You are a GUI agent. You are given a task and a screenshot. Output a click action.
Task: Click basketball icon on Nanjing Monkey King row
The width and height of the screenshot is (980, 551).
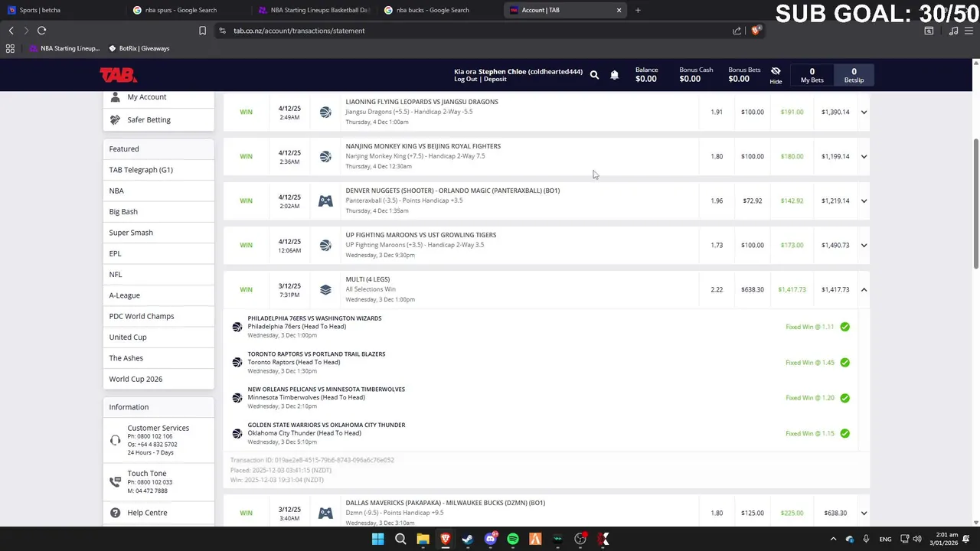pyautogui.click(x=325, y=156)
